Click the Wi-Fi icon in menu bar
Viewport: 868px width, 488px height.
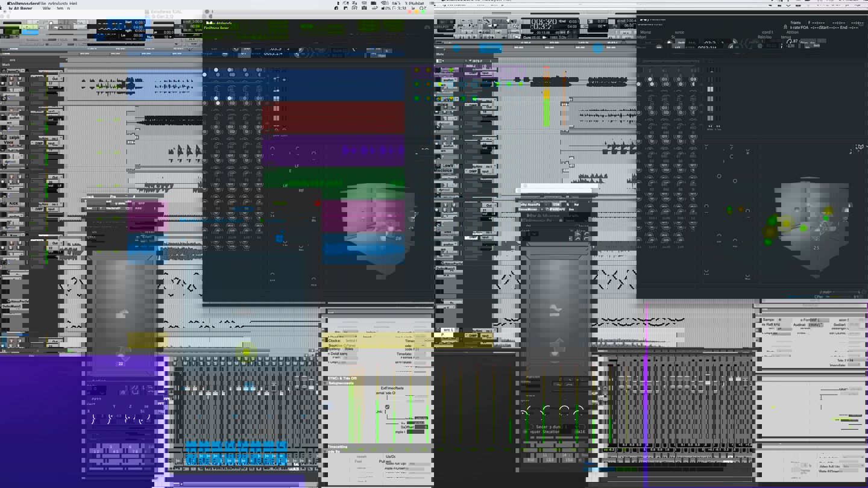pyautogui.click(x=384, y=3)
